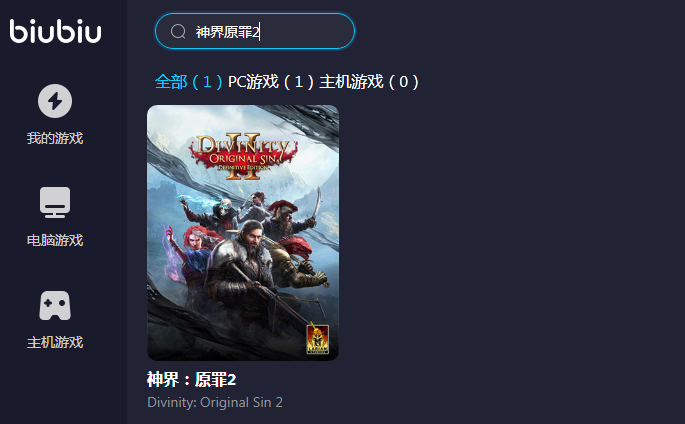The height and width of the screenshot is (424, 685).
Task: Click the number 2 in the search text
Action: [256, 32]
